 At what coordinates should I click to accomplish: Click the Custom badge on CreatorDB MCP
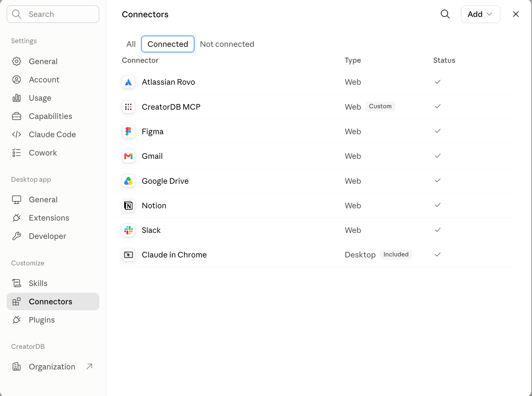click(x=380, y=106)
